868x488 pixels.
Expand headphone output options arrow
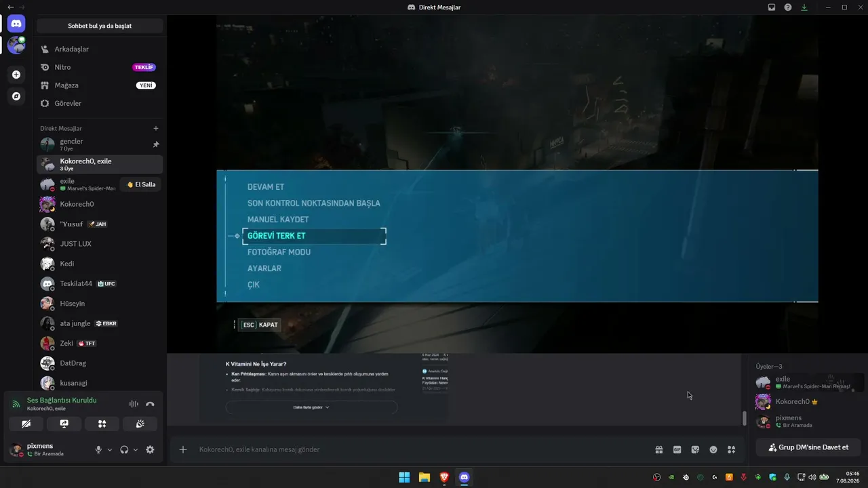coord(136,449)
